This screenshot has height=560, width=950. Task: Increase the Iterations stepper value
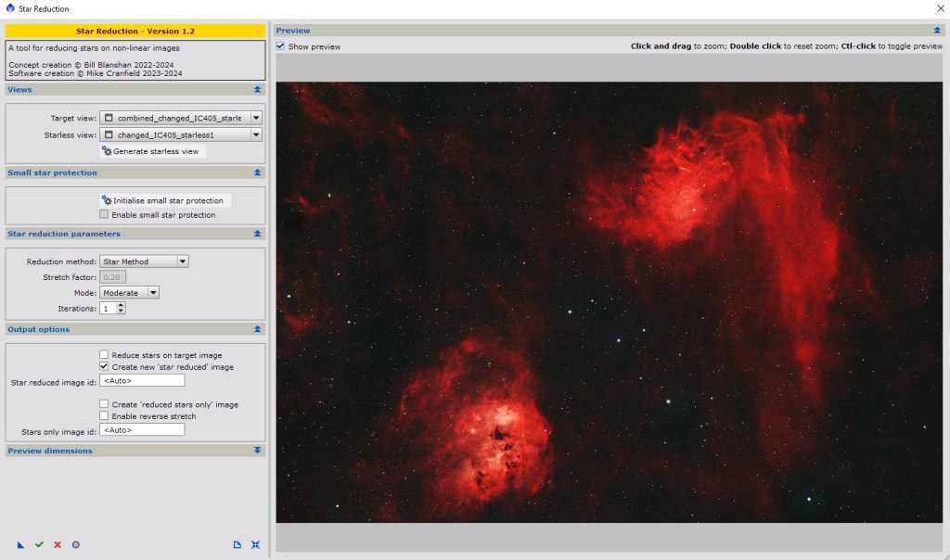[x=122, y=305]
